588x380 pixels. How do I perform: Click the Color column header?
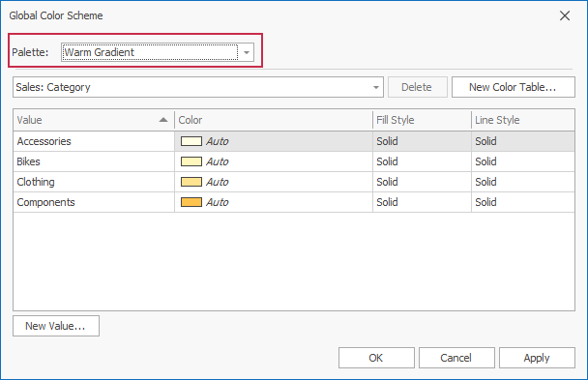click(x=274, y=120)
